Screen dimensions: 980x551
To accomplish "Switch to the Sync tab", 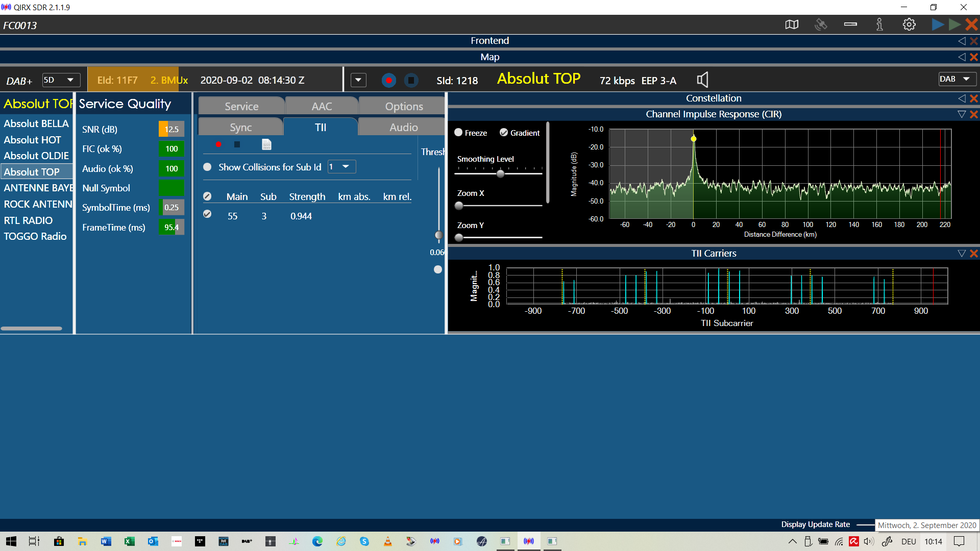I will (x=240, y=128).
